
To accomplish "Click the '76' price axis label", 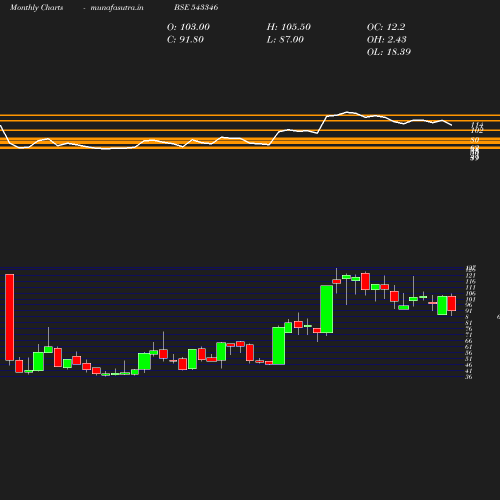I will [x=469, y=329].
